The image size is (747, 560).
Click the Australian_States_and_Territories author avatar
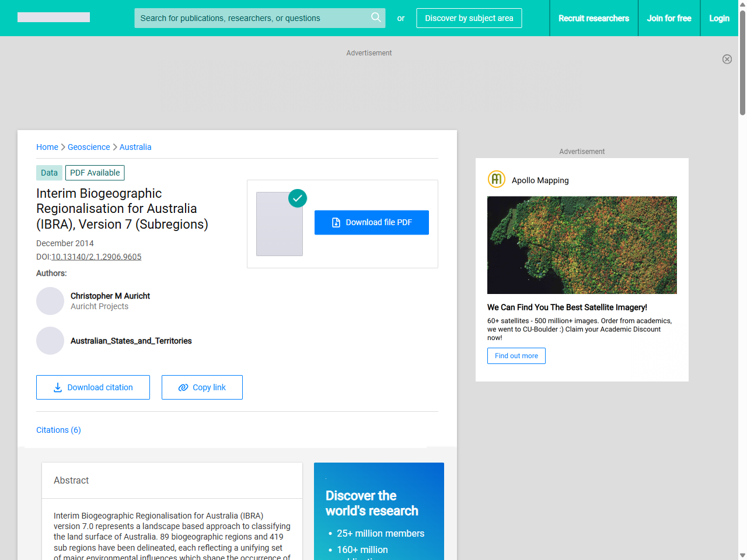[50, 341]
